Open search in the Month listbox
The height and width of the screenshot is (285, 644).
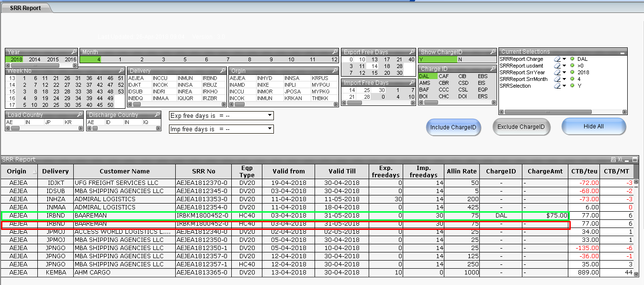coord(334,52)
